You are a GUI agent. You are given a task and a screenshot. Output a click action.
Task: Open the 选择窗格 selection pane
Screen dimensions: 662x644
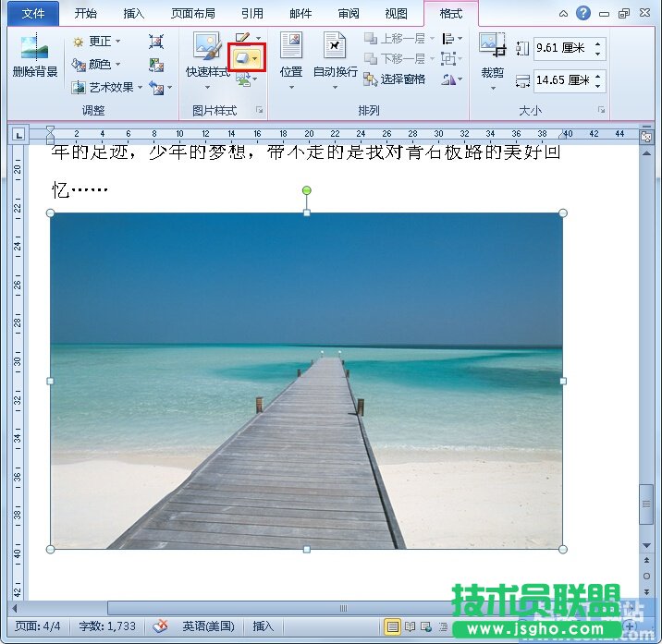(x=395, y=79)
